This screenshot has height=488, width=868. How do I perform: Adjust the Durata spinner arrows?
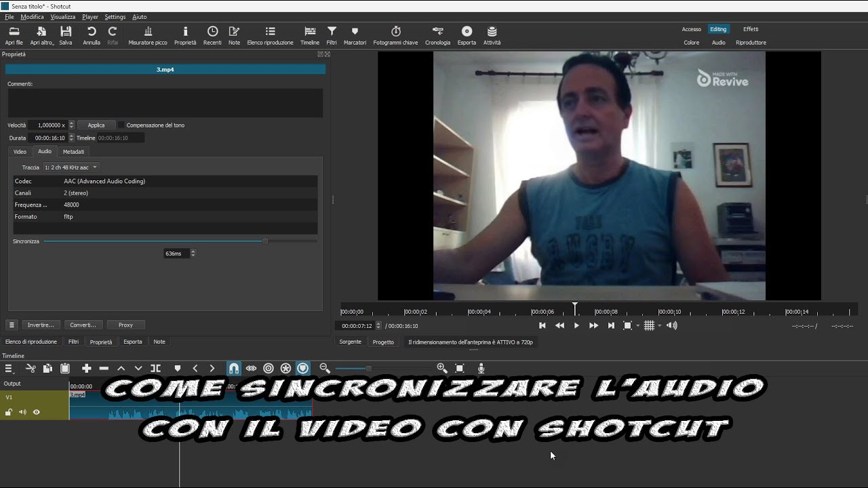pos(71,138)
